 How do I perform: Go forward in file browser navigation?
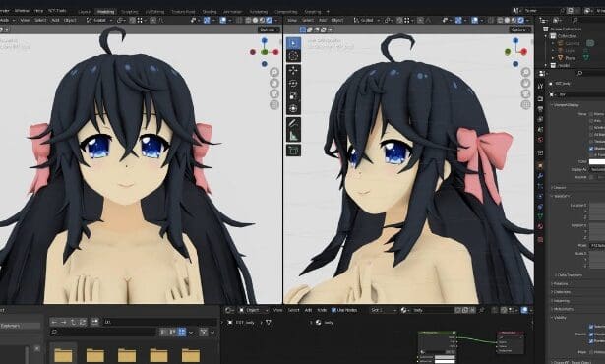(64, 322)
